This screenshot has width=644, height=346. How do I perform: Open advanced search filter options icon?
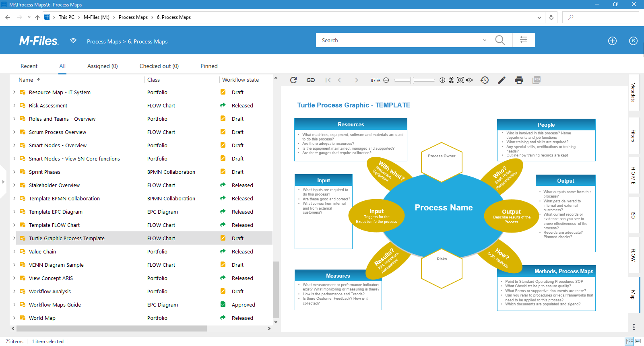[x=524, y=40]
